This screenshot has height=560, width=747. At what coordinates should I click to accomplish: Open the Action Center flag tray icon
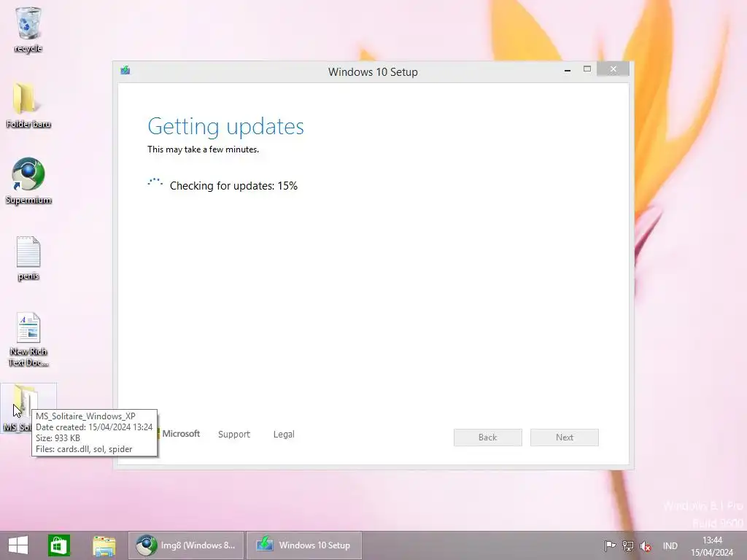click(610, 546)
